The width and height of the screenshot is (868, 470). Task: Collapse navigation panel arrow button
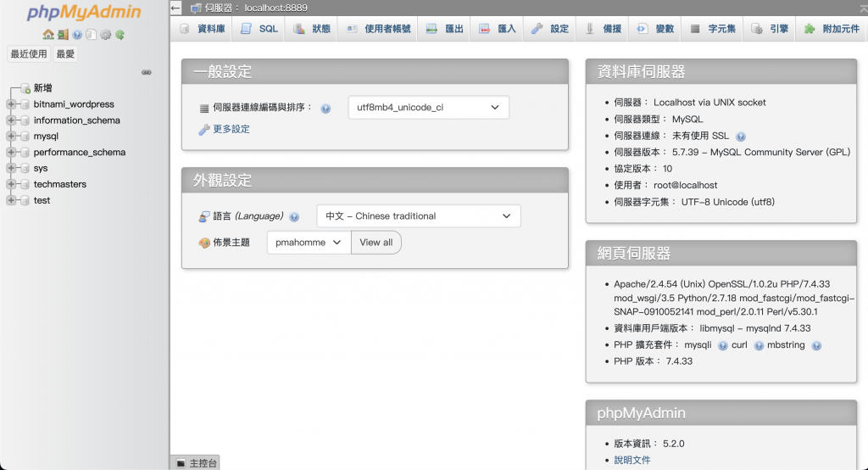click(x=176, y=8)
